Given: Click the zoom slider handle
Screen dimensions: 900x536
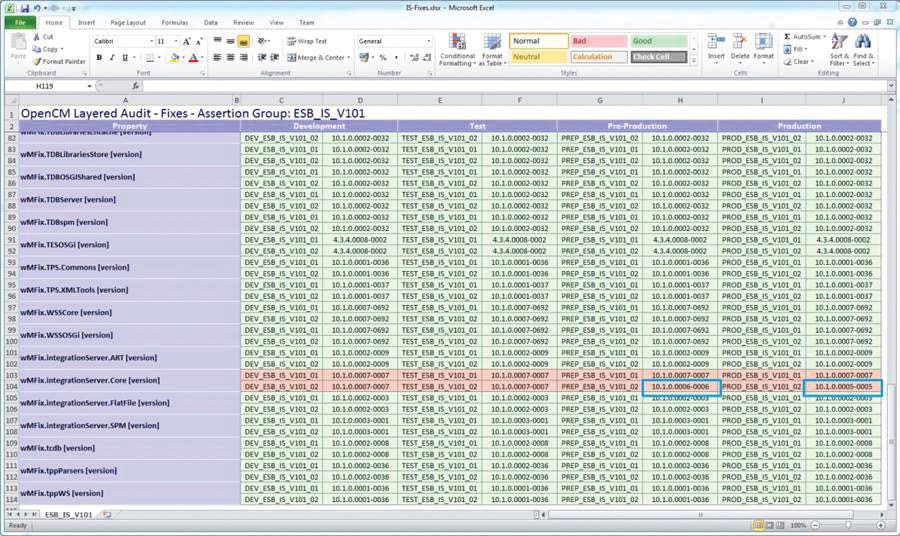Looking at the screenshot, I should [x=848, y=525].
